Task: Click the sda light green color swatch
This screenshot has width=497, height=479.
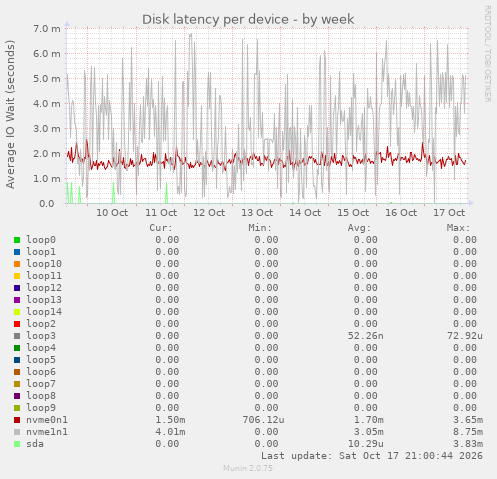Action: 17,444
